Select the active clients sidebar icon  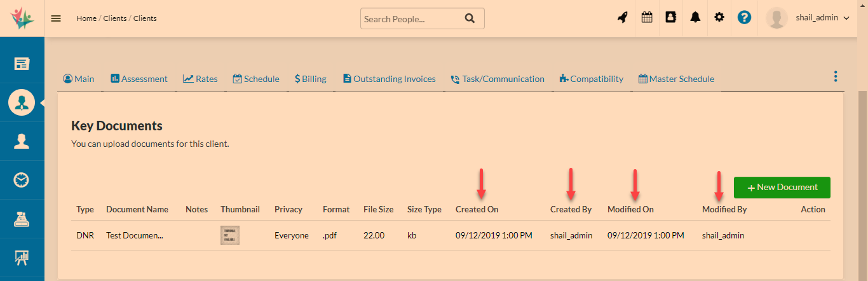coord(22,102)
